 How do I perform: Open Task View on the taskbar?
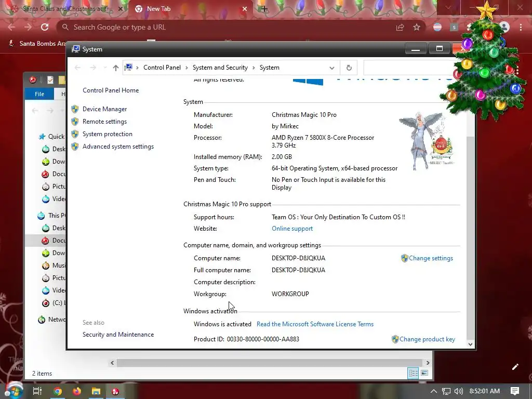(x=37, y=391)
